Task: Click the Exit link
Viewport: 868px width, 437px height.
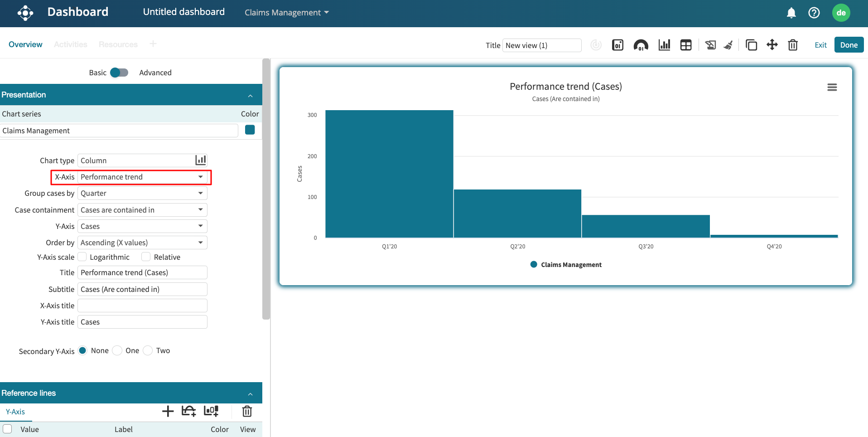Action: (820, 45)
